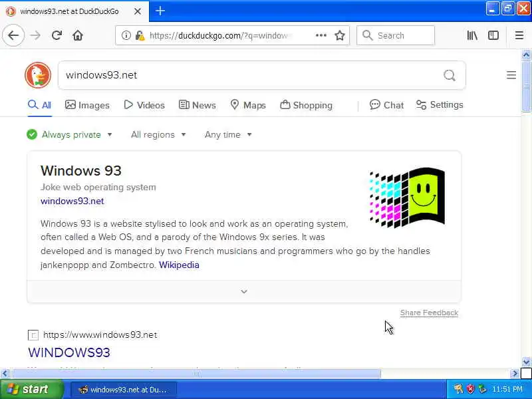Focus the Firefox toolbar Search box
This screenshot has width=532, height=399.
[x=396, y=35]
